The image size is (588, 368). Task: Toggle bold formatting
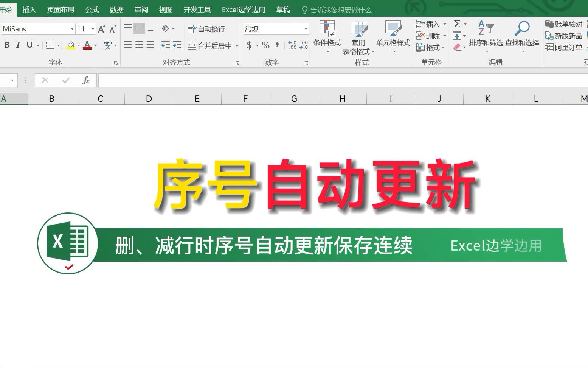point(7,45)
